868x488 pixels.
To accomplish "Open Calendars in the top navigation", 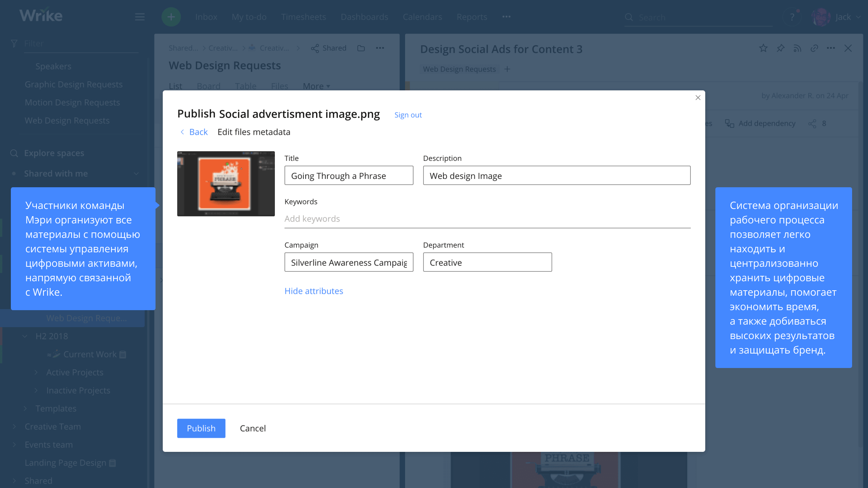I will (x=422, y=17).
